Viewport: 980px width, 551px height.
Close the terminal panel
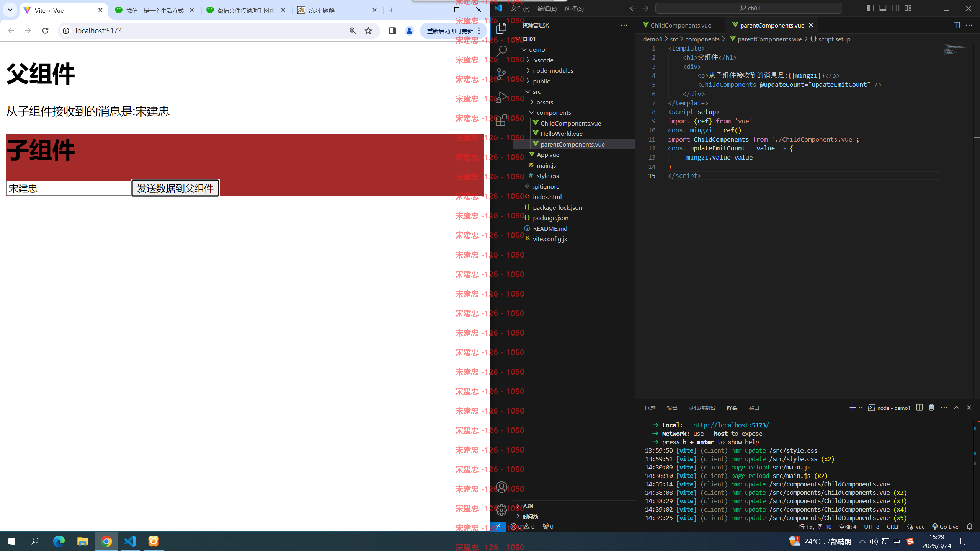tap(969, 408)
